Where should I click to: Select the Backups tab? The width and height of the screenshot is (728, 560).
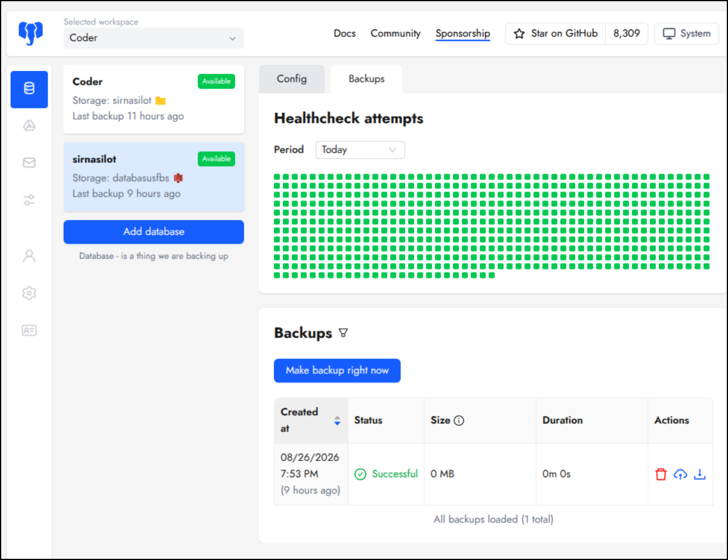pyautogui.click(x=366, y=79)
